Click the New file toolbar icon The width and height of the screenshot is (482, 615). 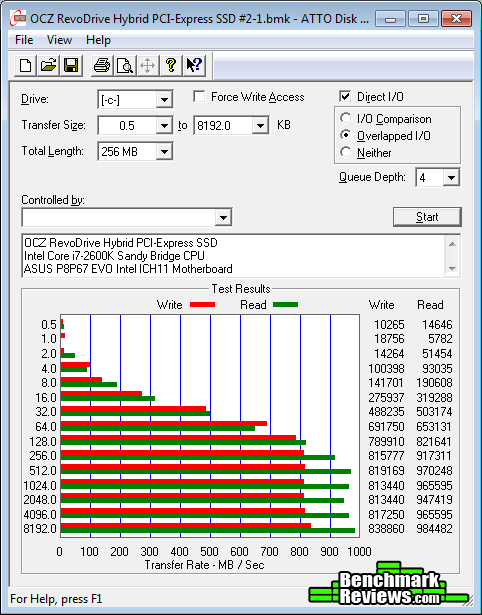tap(25, 65)
